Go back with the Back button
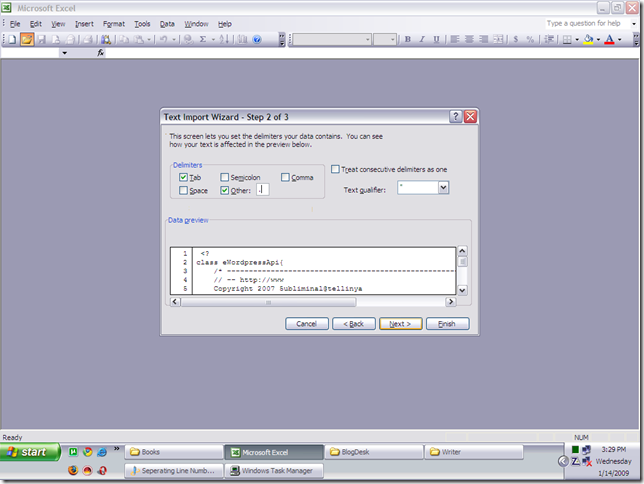644x484 pixels. click(354, 324)
